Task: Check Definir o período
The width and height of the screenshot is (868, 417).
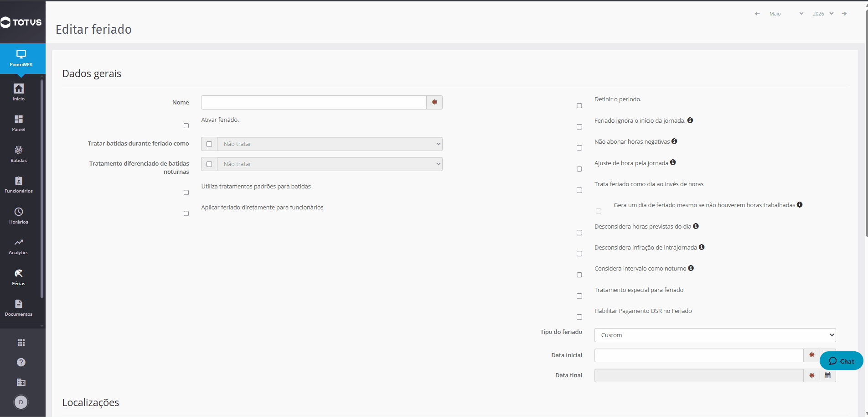Action: pyautogui.click(x=579, y=105)
